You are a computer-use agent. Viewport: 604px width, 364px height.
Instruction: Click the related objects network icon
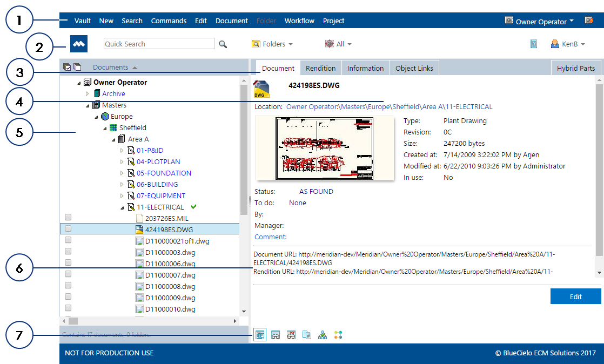coord(338,334)
